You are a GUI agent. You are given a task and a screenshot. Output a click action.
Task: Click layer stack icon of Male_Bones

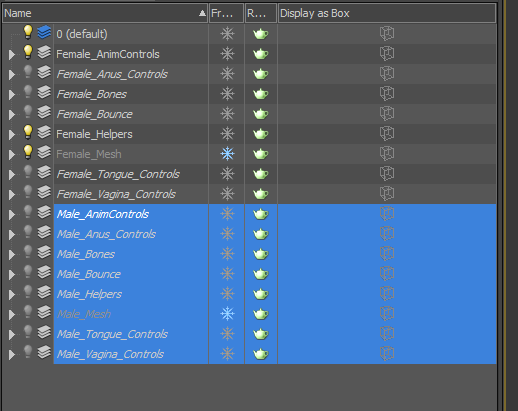click(x=44, y=252)
